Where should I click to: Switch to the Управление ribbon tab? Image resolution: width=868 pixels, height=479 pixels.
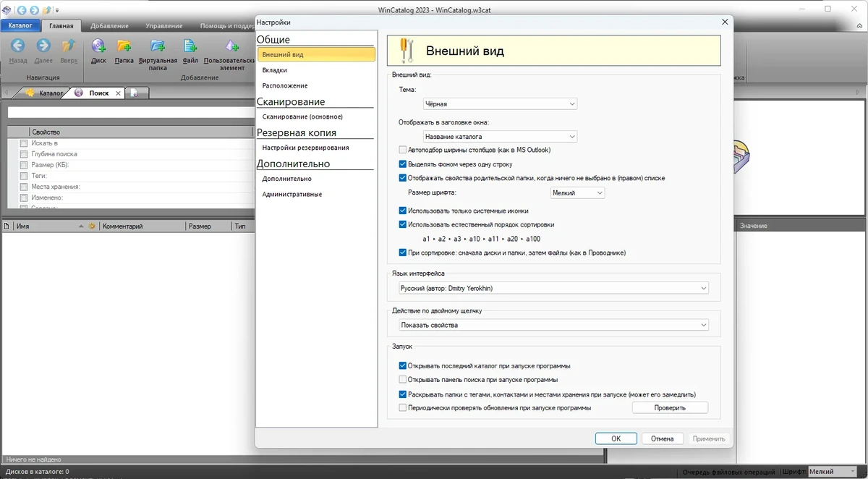(x=163, y=26)
